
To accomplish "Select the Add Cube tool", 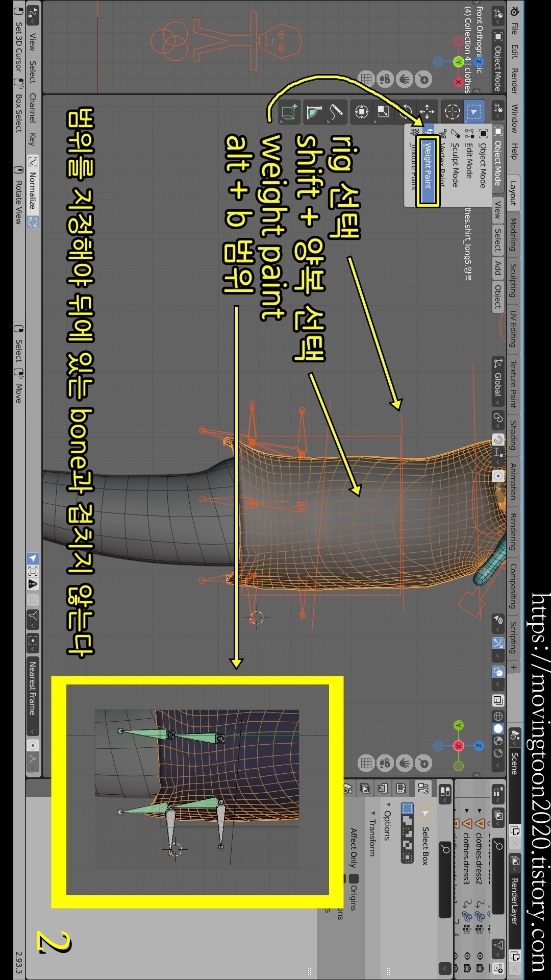I will (289, 111).
